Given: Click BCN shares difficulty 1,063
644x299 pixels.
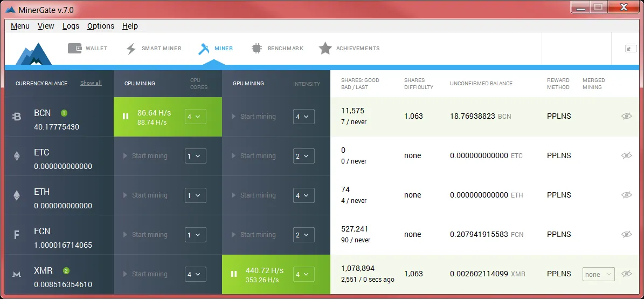Looking at the screenshot, I should tap(413, 117).
